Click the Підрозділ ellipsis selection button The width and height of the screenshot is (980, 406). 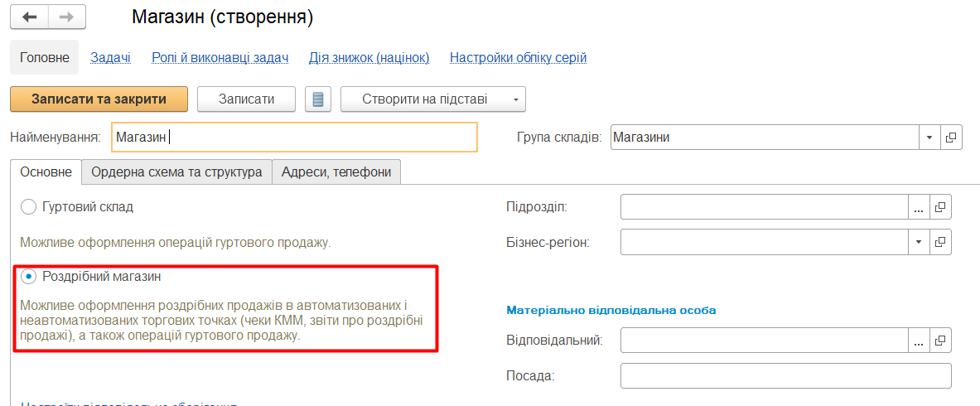pyautogui.click(x=918, y=207)
